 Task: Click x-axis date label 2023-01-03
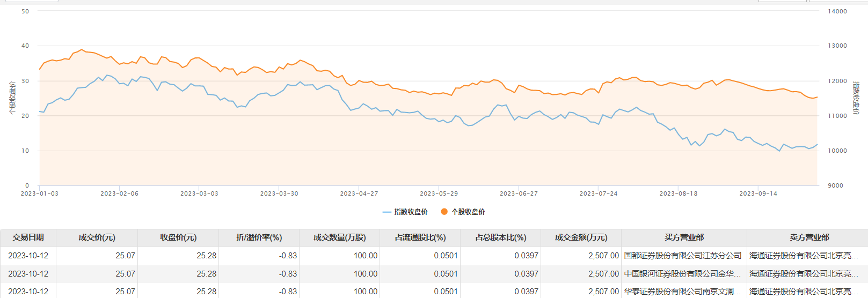[39, 193]
